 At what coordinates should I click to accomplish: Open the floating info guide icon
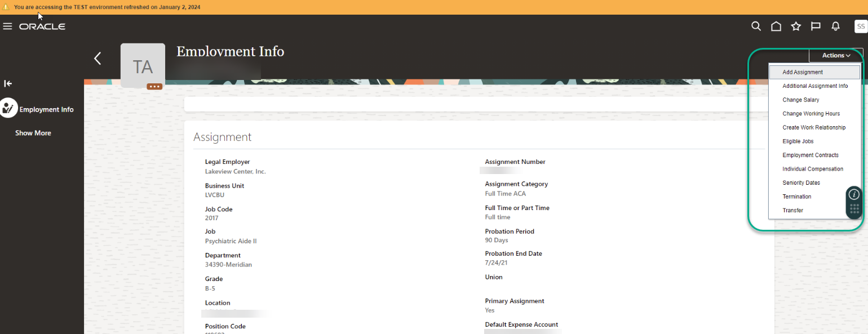(x=854, y=194)
